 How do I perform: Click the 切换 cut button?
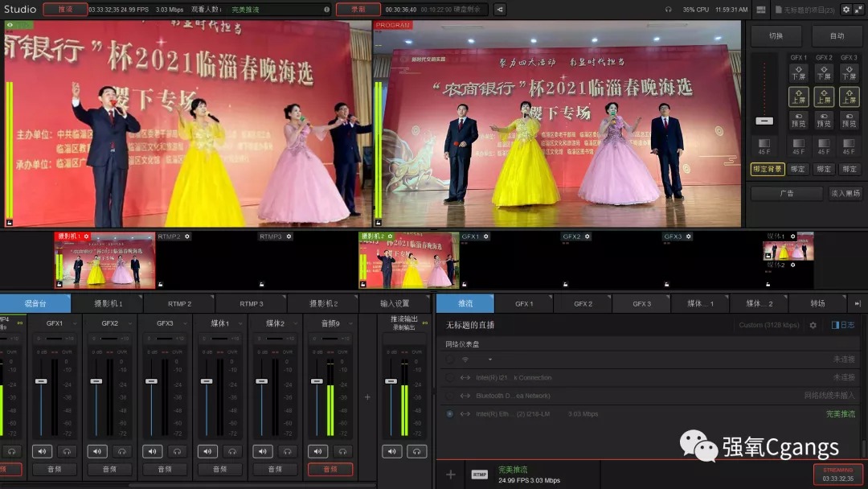[x=776, y=36]
